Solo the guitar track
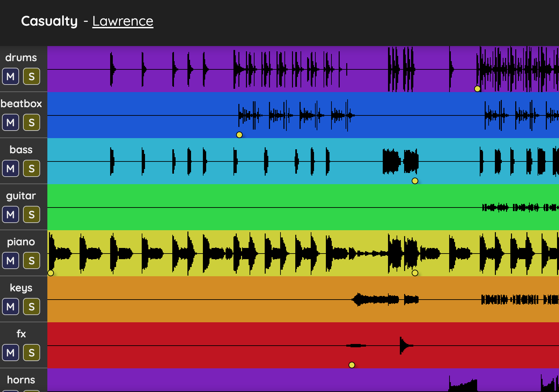Image resolution: width=559 pixels, height=392 pixels. coord(32,214)
